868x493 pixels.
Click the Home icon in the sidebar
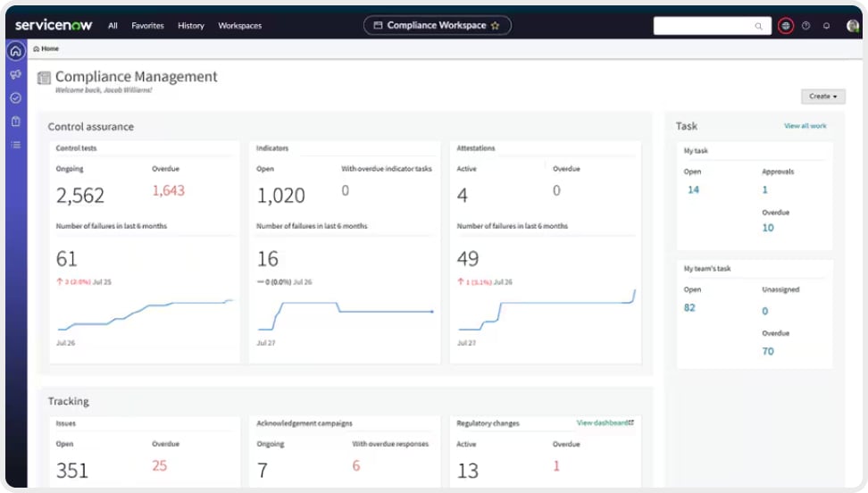coord(15,51)
